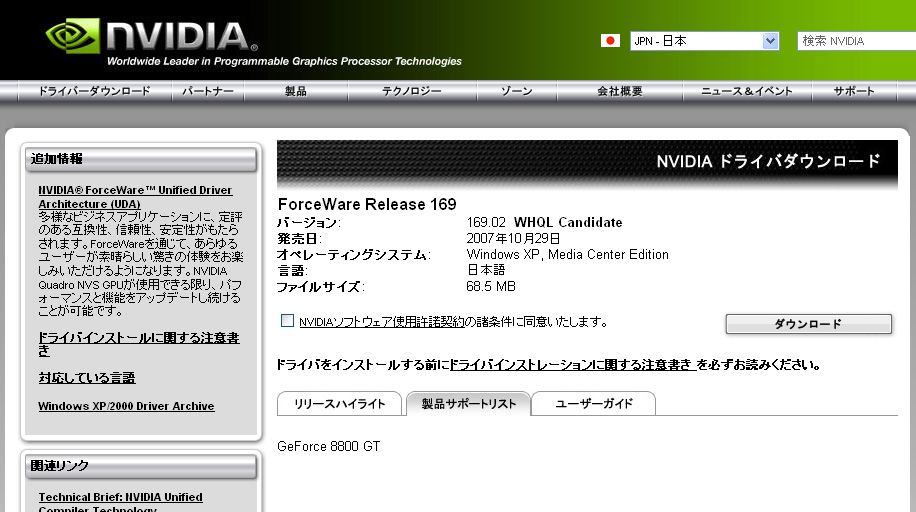916x512 pixels.
Task: Open the サポート menu
Action: pyautogui.click(x=854, y=91)
